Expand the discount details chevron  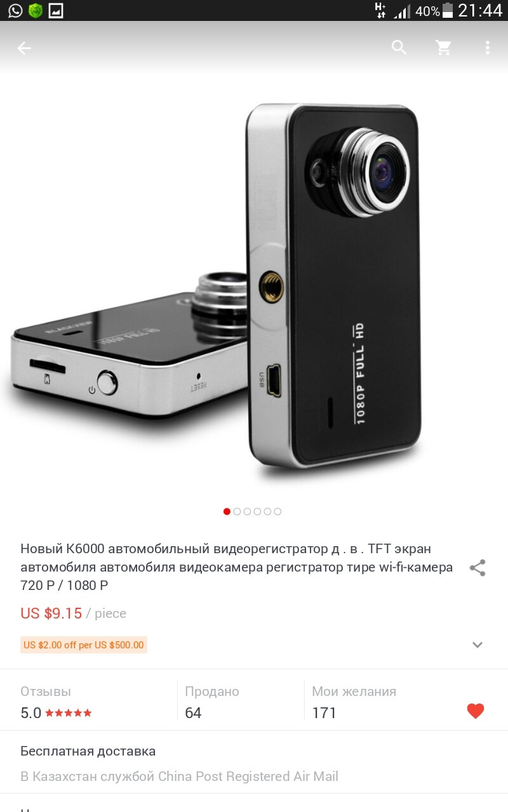(x=478, y=645)
